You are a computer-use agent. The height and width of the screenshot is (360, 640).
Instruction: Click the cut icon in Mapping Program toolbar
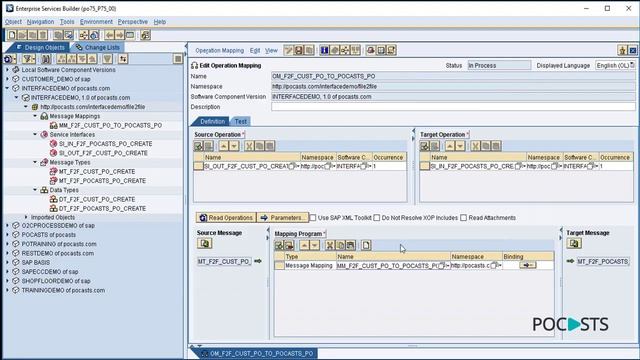pos(330,245)
